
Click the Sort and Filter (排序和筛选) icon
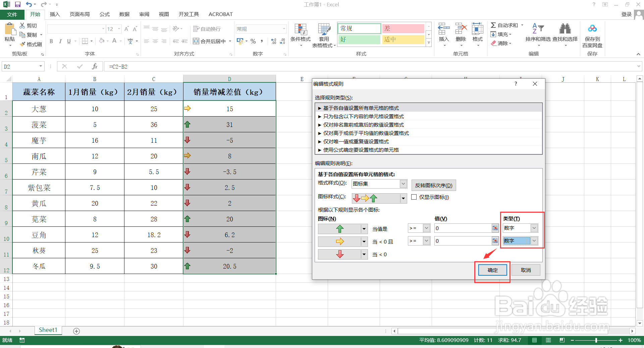click(538, 29)
